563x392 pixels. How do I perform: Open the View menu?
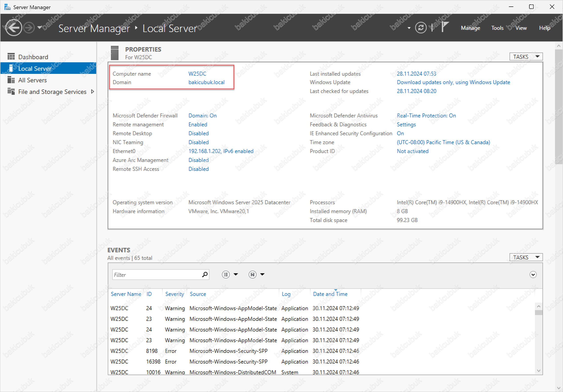[x=521, y=28]
